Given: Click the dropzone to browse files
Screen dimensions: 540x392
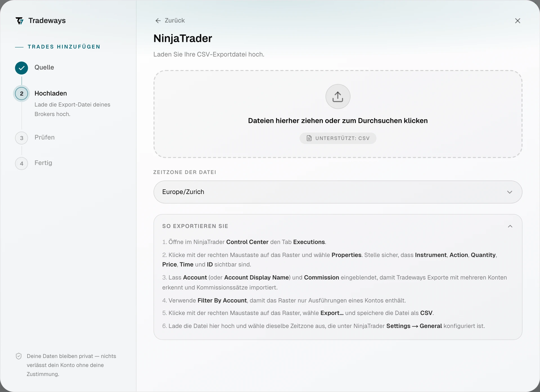Looking at the screenshot, I should (x=338, y=114).
